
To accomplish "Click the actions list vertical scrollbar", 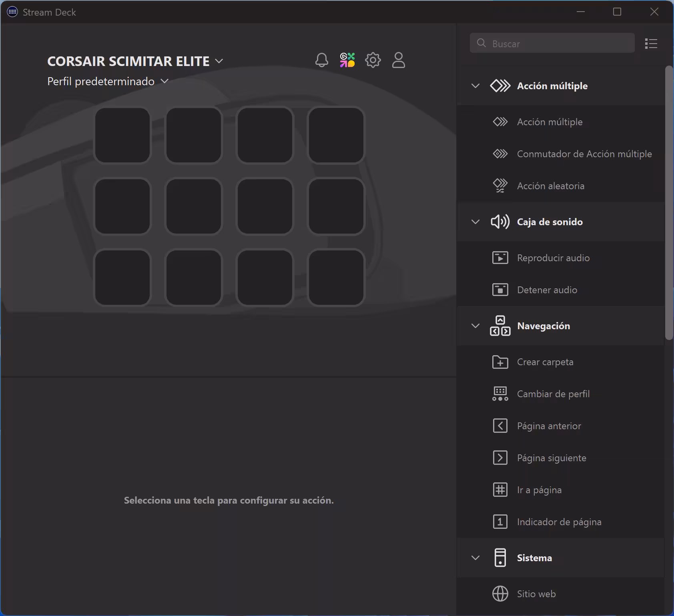I will coord(669,203).
